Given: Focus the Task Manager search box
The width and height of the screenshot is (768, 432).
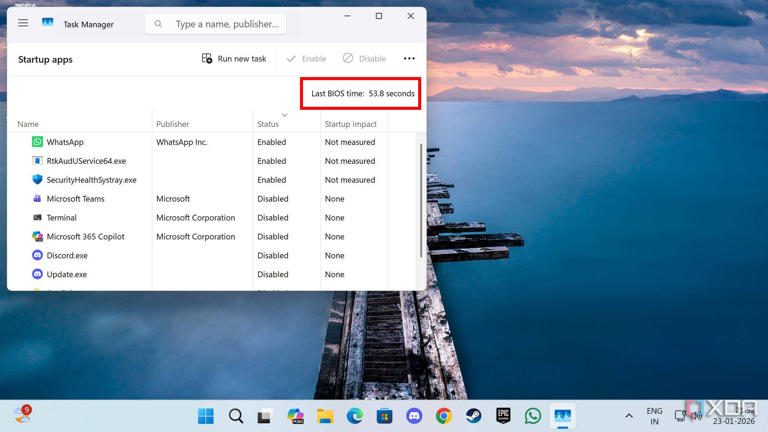Looking at the screenshot, I should click(x=225, y=24).
